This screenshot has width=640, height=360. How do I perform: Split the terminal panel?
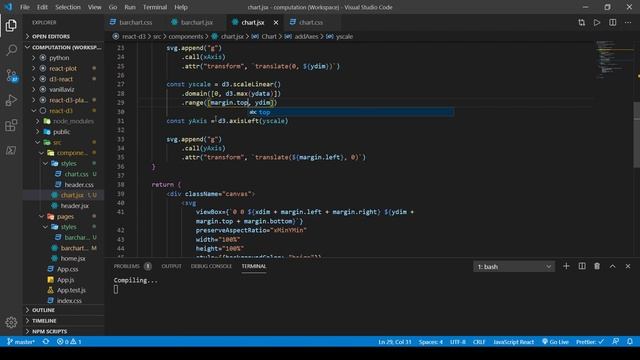tap(582, 266)
